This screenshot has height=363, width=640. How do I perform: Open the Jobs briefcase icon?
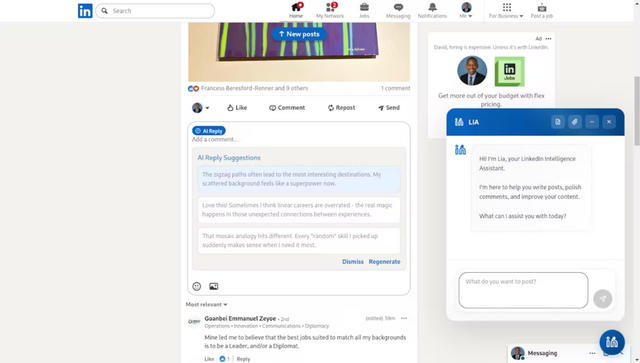pyautogui.click(x=364, y=7)
